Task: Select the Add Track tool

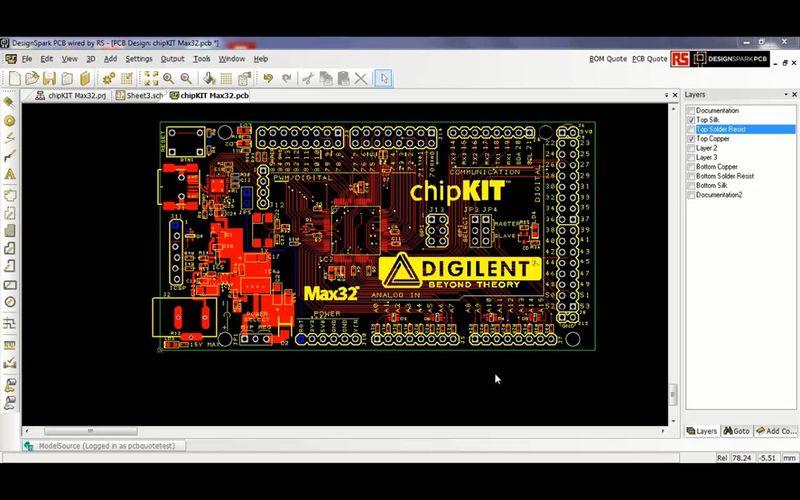Action: pos(9,156)
